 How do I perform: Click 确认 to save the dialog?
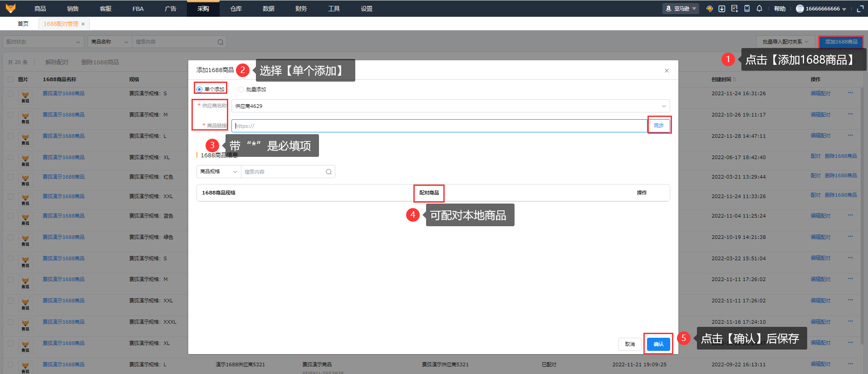[x=658, y=344]
